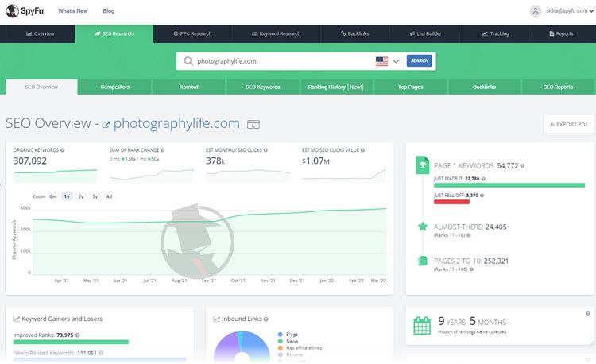This screenshot has width=596, height=364.
Task: Select the All zoom range
Action: coord(109,196)
